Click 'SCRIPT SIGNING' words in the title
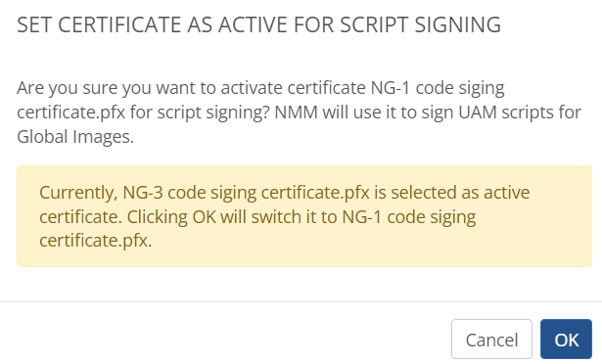This screenshot has height=364, width=602. click(x=420, y=25)
